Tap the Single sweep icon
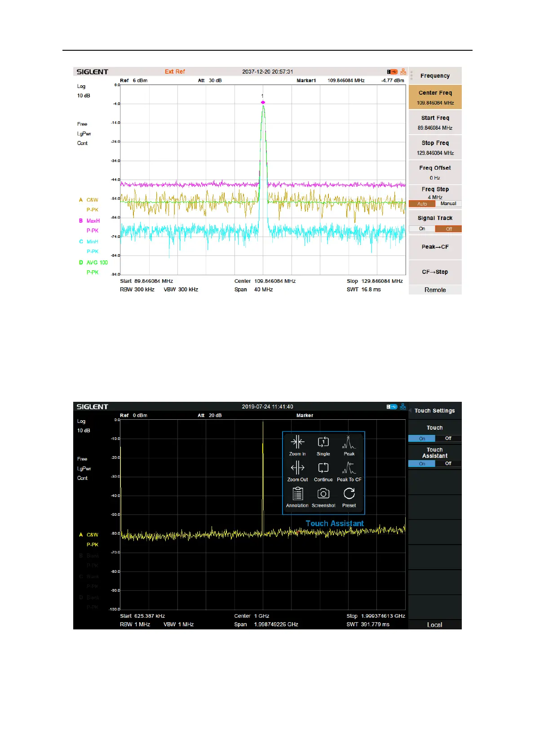 pyautogui.click(x=323, y=443)
